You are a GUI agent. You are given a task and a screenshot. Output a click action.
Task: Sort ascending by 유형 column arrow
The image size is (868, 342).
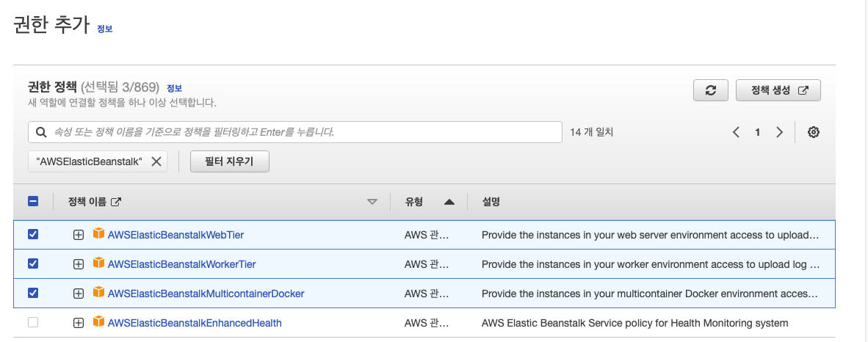[x=449, y=203]
